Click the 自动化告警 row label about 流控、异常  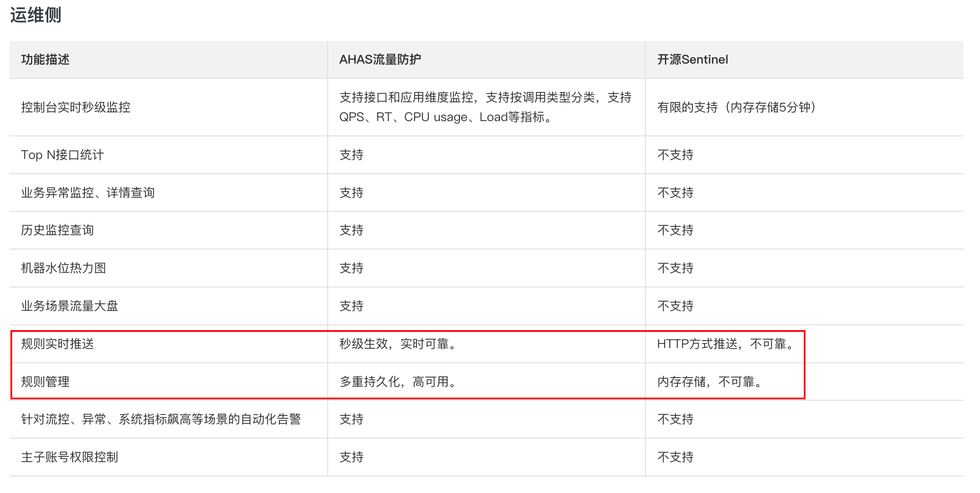tap(161, 419)
